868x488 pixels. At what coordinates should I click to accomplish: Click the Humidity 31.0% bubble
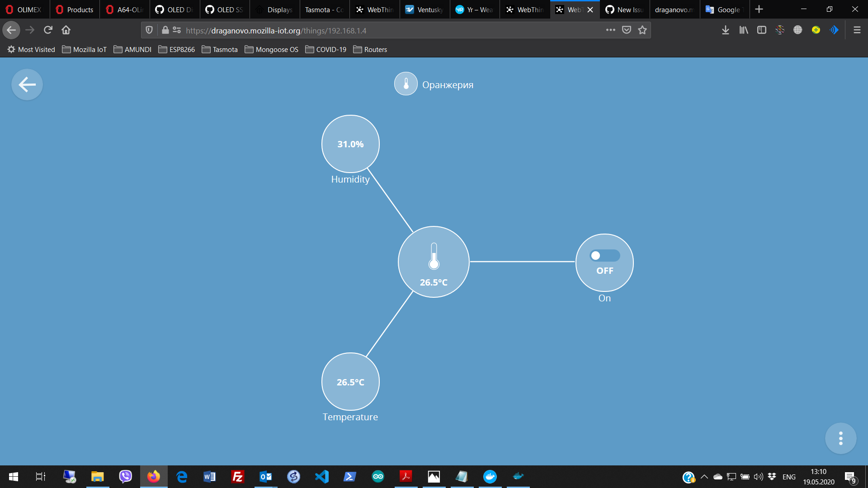point(350,144)
